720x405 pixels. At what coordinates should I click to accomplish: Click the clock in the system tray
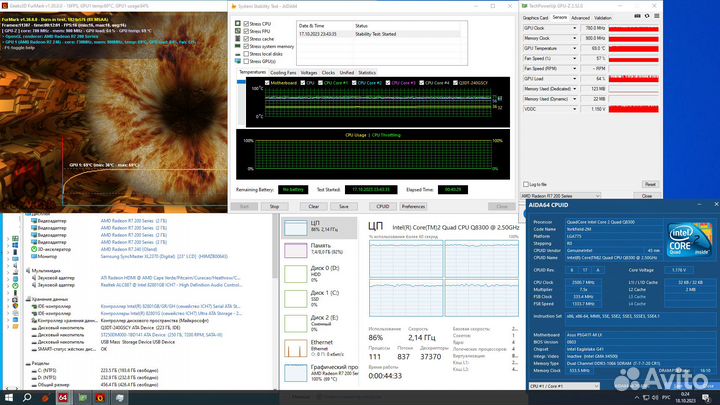[686, 398]
